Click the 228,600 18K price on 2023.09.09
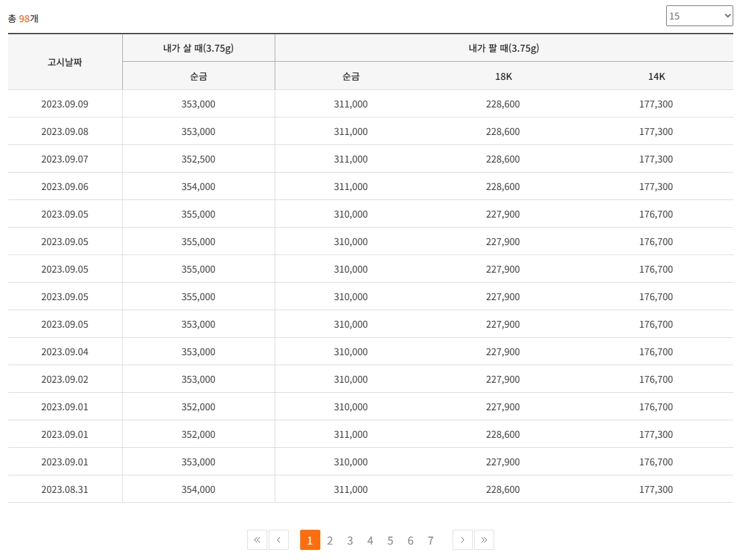Image resolution: width=742 pixels, height=560 pixels. (503, 104)
